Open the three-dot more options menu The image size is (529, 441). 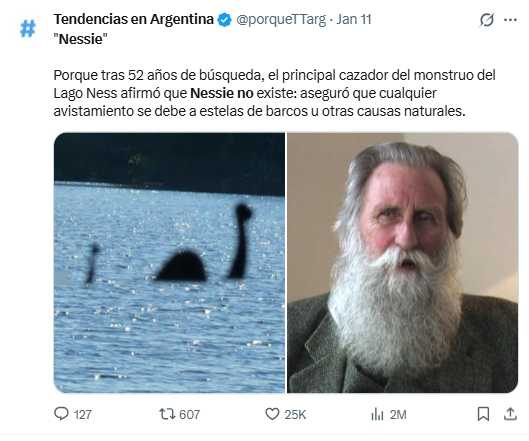point(510,20)
